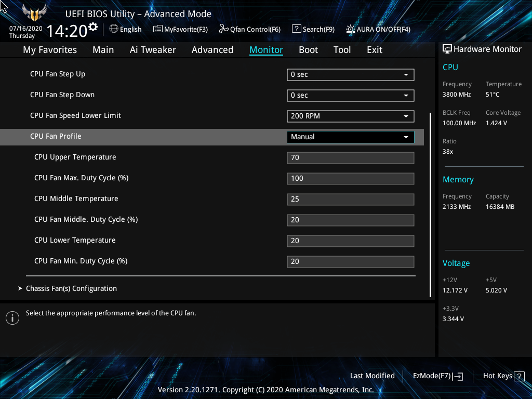This screenshot has height=399, width=532.
Task: Click the globe language icon
Action: (x=114, y=29)
